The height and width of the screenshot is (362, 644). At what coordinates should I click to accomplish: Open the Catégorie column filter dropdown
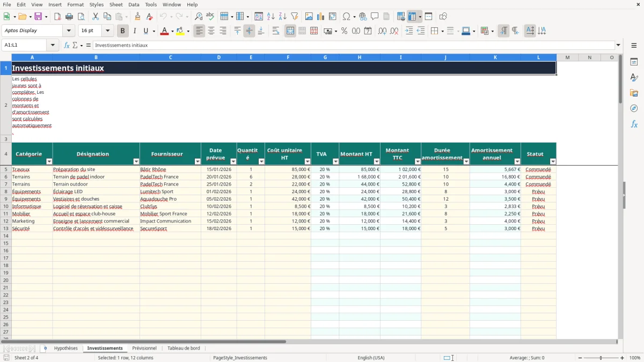click(49, 161)
